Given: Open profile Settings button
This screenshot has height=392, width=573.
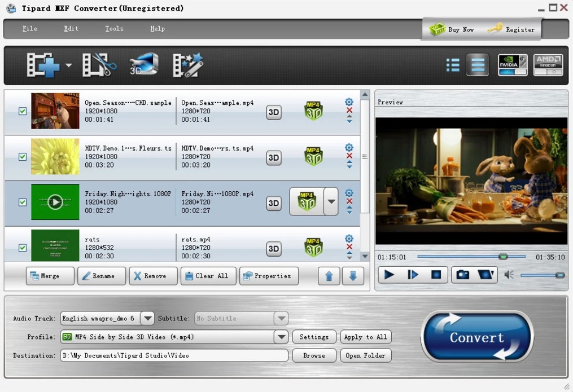Looking at the screenshot, I should (x=314, y=337).
